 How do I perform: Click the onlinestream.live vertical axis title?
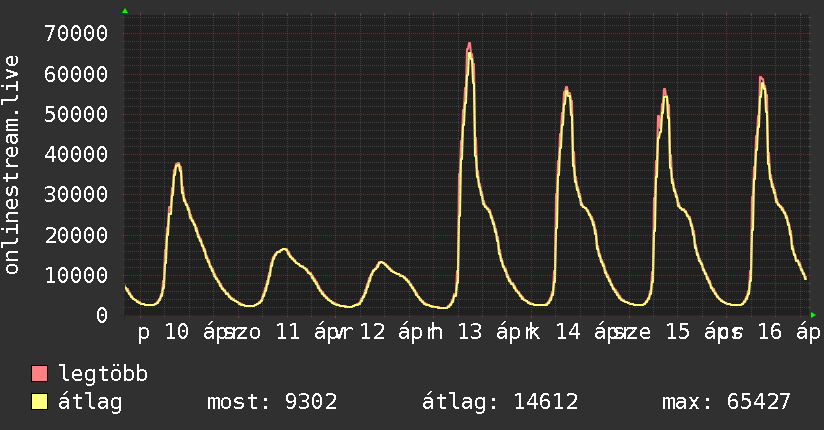click(11, 165)
